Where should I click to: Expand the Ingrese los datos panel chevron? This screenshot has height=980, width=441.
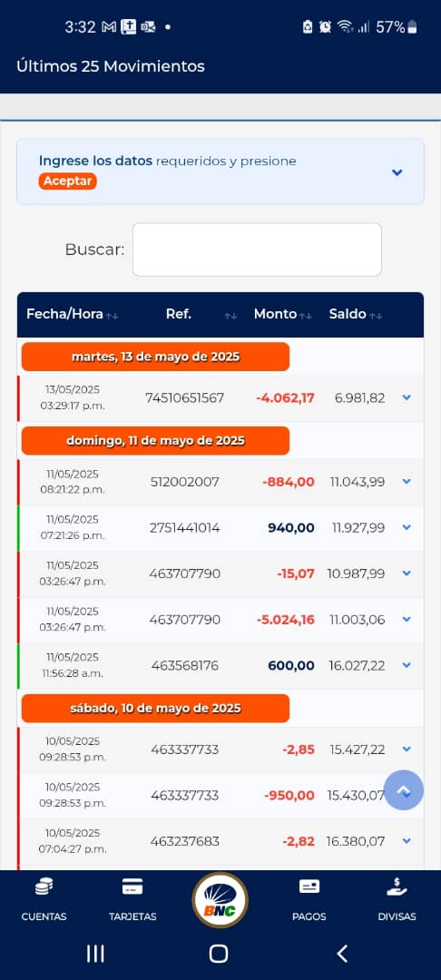tap(397, 172)
